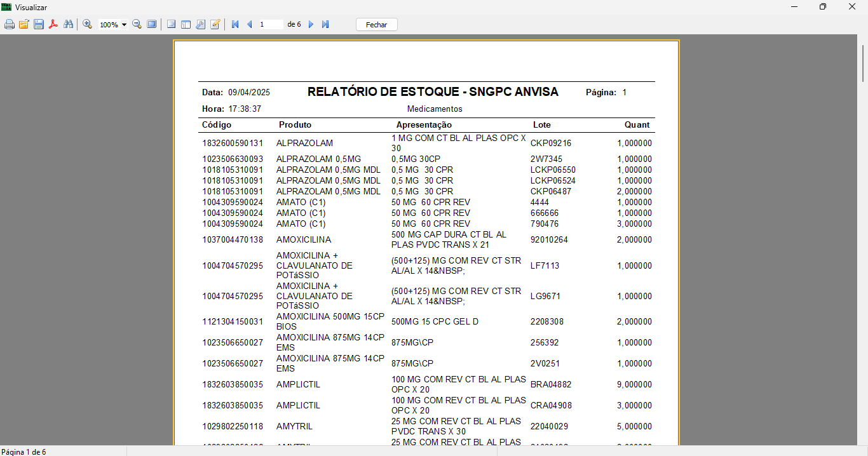Screen dimensions: 868x456
Task: Go to the previous page
Action: click(x=249, y=25)
